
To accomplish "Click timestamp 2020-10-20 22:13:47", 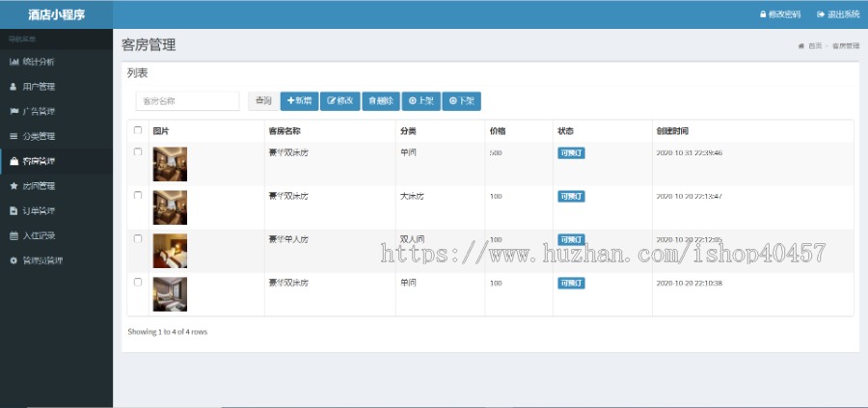I will (690, 196).
